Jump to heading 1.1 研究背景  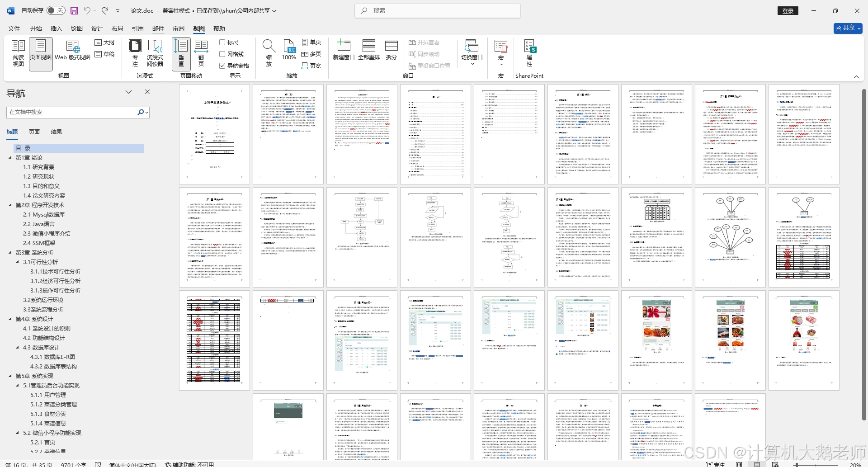coord(39,167)
